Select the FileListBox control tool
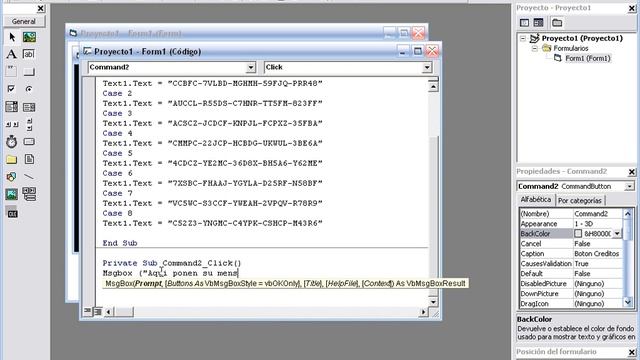 click(29, 159)
